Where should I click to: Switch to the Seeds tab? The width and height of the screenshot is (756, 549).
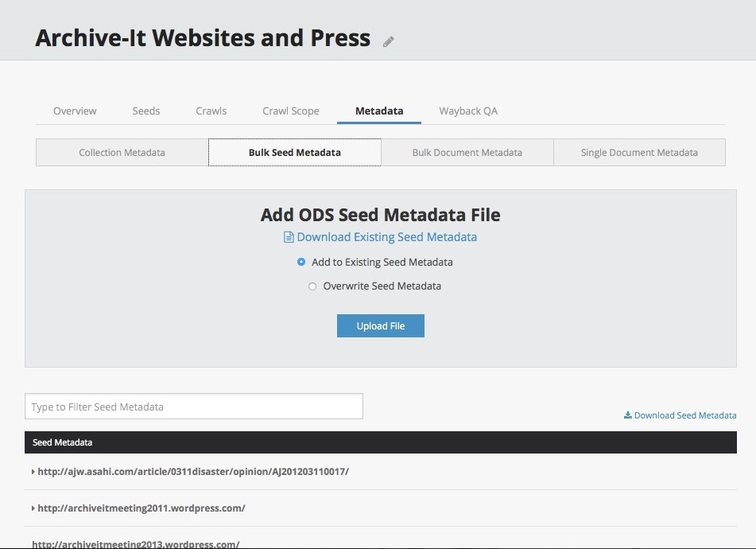pos(146,111)
